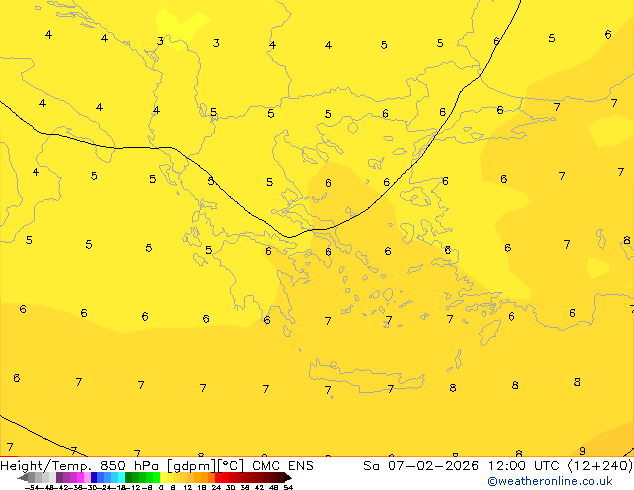The height and width of the screenshot is (490, 634).
Task: Click the '[°C]' unit label
Action: pyautogui.click(x=230, y=466)
